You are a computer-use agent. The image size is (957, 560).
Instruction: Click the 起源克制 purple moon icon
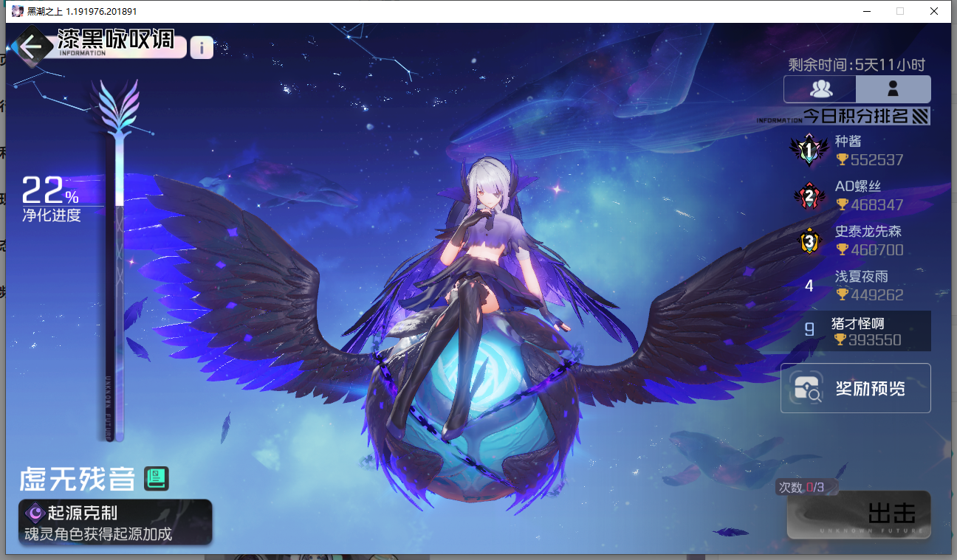pos(35,514)
